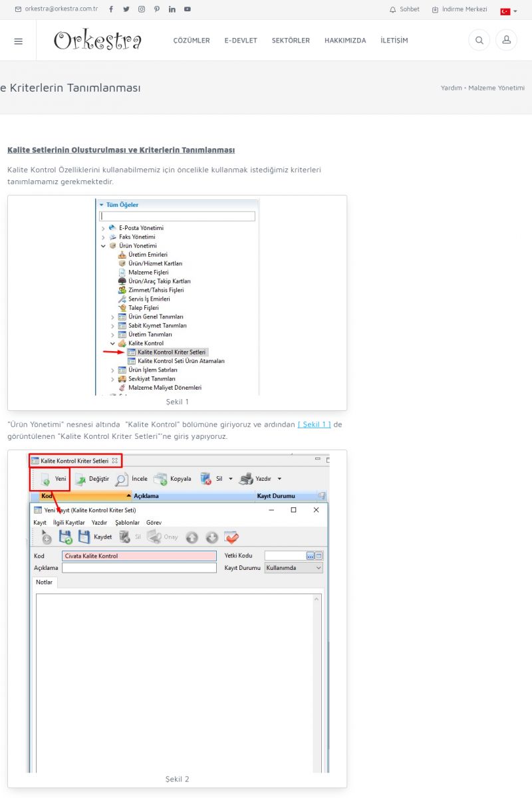Open Orkestra's Twitter page icon
Viewport: 532px width, 798px height.
pos(126,9)
